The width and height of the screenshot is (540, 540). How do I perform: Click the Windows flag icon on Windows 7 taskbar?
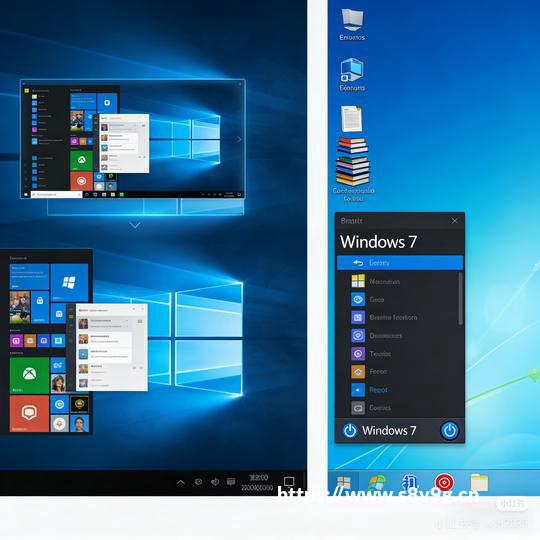point(377,482)
